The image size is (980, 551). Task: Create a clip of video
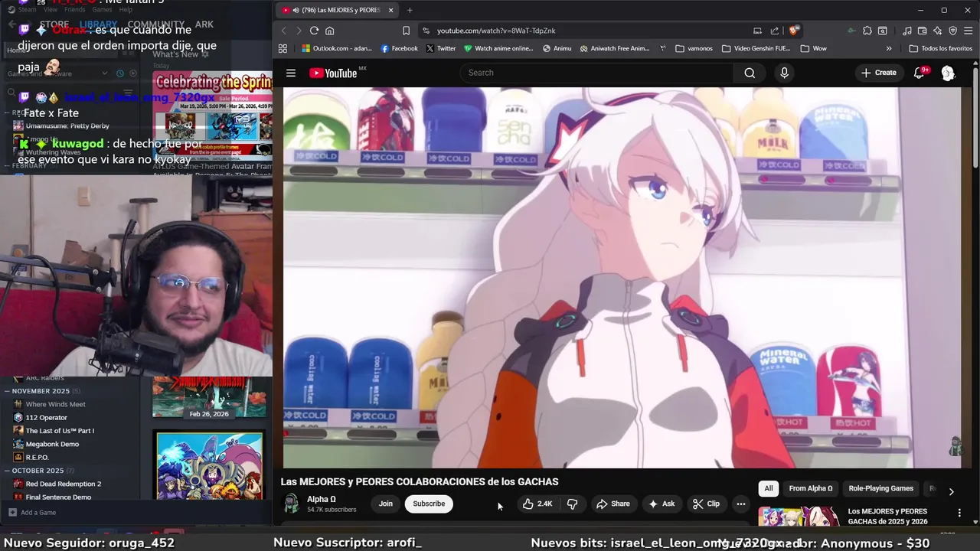pos(706,504)
